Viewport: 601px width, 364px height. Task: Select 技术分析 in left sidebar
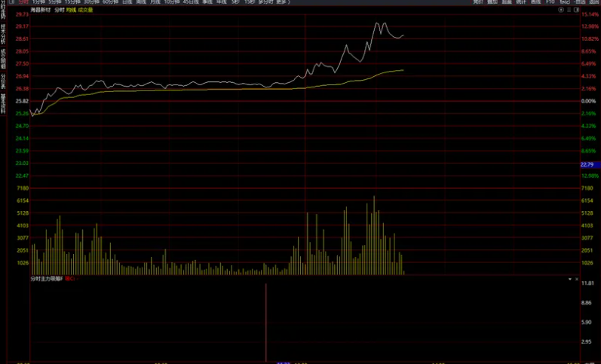(x=3, y=32)
